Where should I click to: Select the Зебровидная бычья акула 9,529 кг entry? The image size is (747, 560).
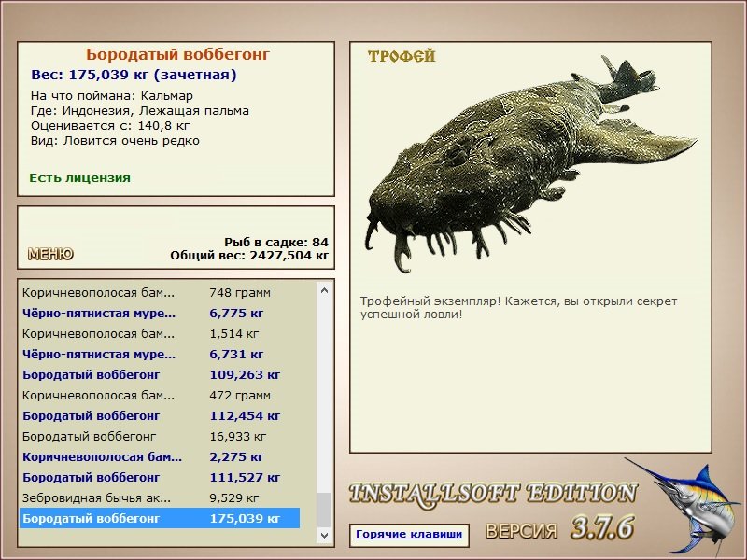(x=160, y=498)
